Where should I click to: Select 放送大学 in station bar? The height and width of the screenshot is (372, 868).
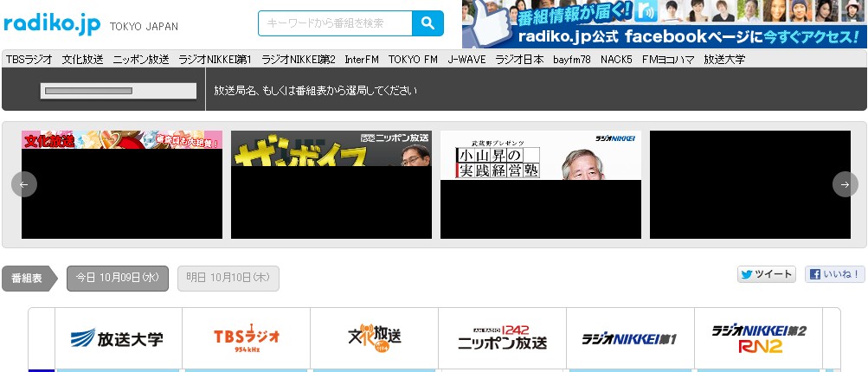coord(724,59)
